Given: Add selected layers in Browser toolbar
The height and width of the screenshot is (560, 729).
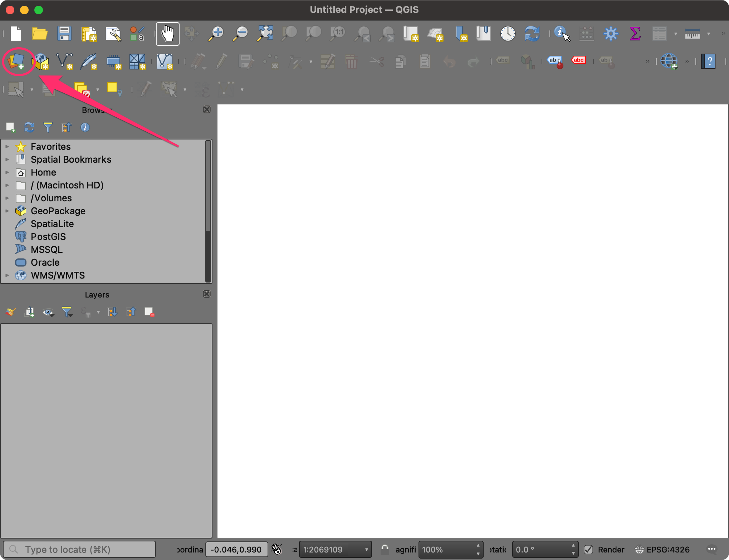Looking at the screenshot, I should (10, 127).
